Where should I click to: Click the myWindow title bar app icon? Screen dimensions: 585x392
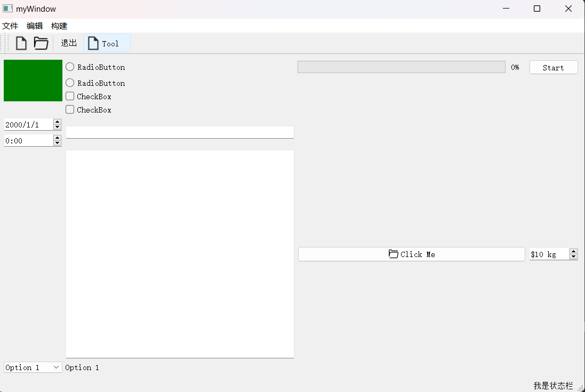[7, 8]
